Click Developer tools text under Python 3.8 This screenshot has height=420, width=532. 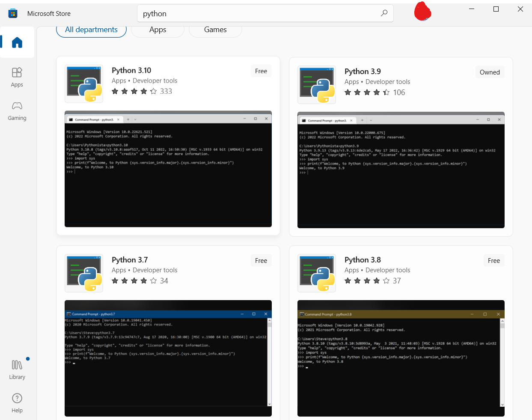[x=388, y=270]
